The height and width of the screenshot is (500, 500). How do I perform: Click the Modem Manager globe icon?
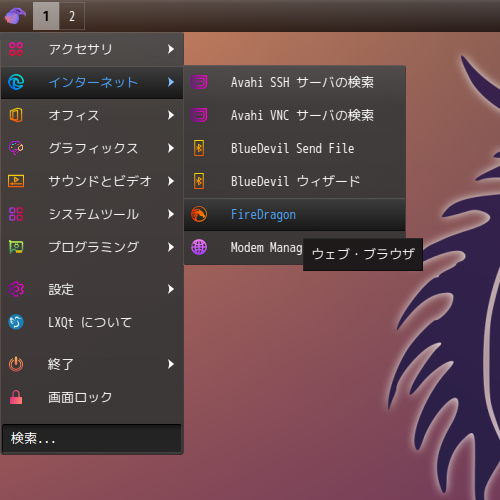[x=199, y=247]
